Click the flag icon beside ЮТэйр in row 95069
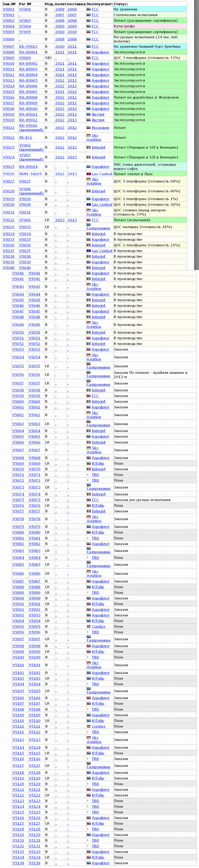The height and width of the screenshot is (868, 199). (89, 463)
